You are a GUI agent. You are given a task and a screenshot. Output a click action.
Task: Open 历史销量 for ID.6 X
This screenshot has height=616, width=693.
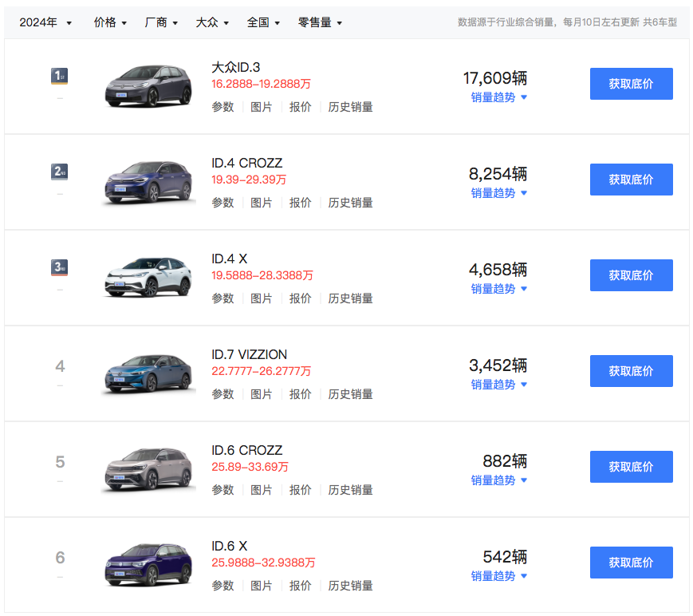click(x=350, y=586)
